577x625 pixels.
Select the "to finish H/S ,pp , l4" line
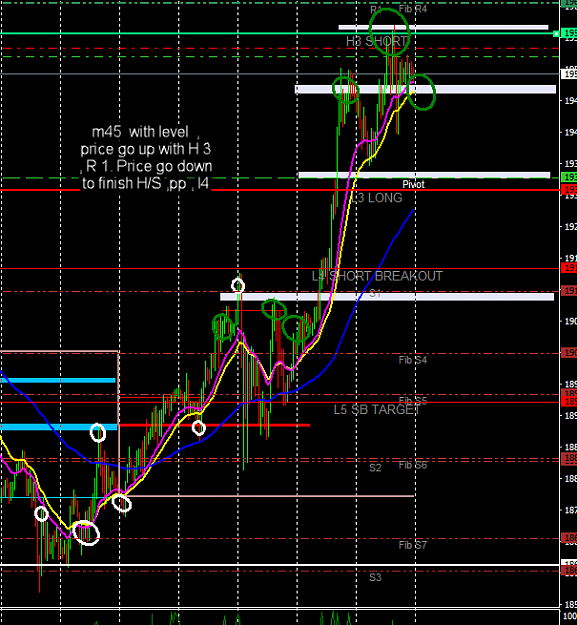pos(145,183)
